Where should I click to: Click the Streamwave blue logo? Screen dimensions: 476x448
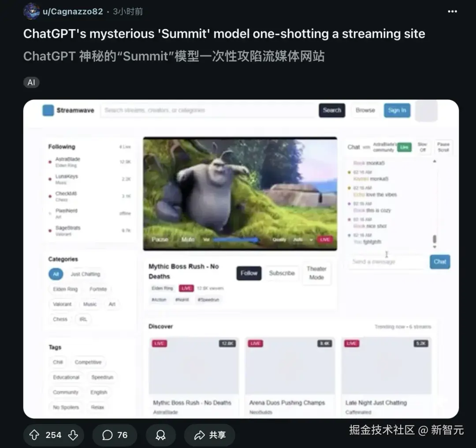pos(48,111)
